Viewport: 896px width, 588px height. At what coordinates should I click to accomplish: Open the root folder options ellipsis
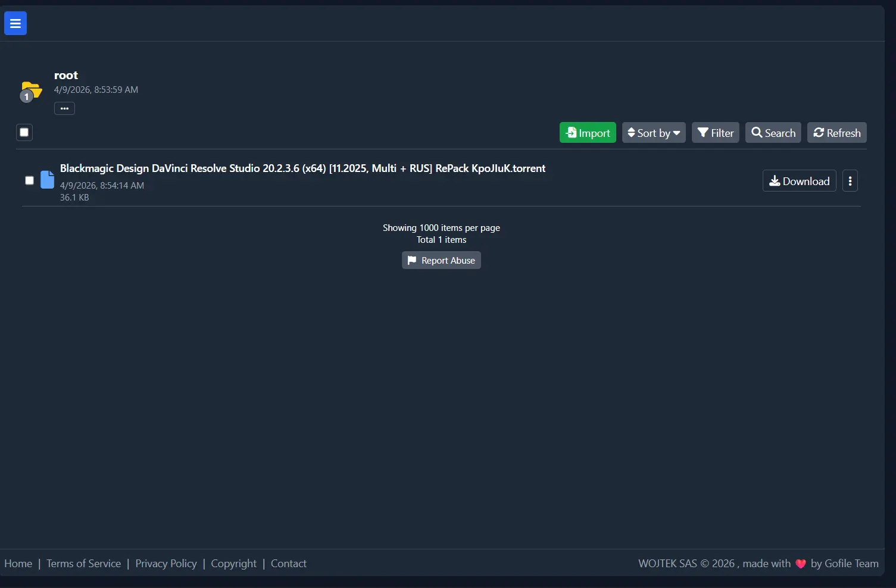click(x=64, y=108)
